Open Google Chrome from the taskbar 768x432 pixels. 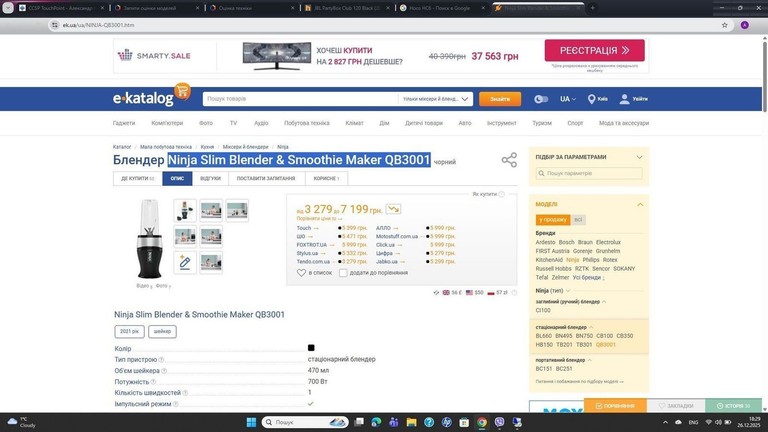tap(482, 422)
